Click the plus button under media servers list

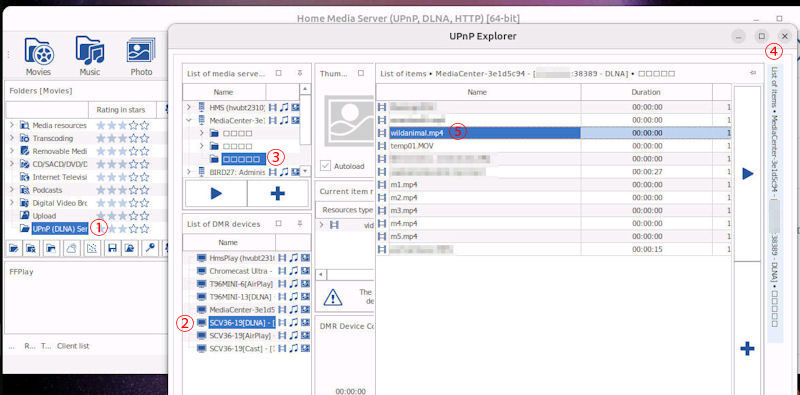pos(278,193)
